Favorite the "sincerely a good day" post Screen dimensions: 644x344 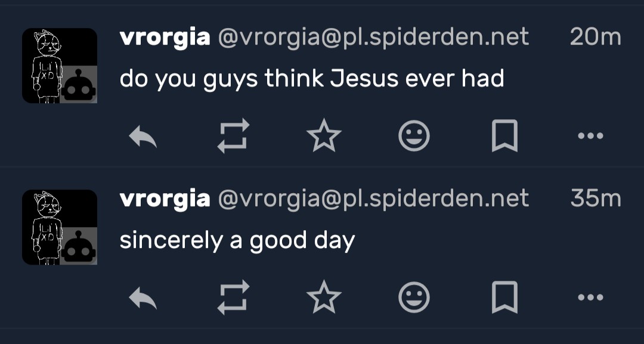pyautogui.click(x=324, y=297)
